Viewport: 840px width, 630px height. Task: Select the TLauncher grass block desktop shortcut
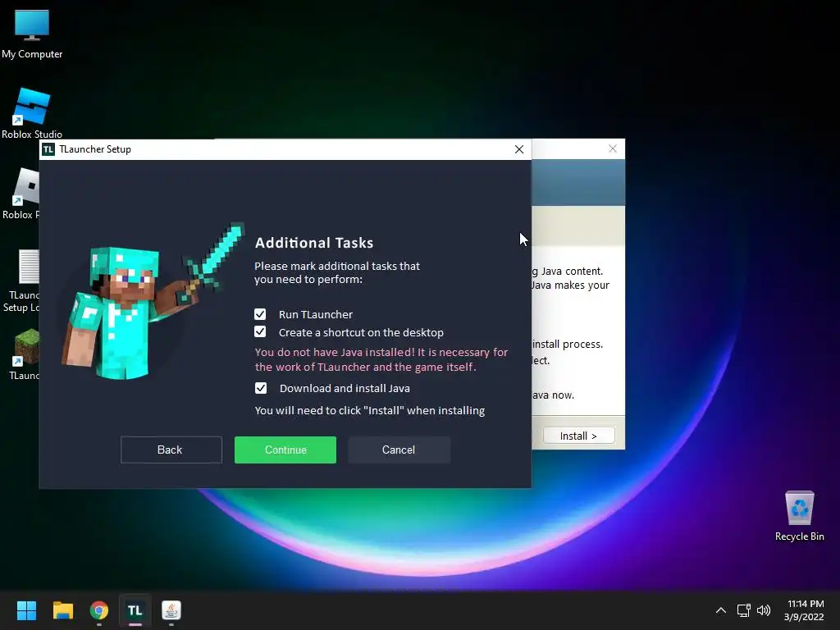point(24,354)
